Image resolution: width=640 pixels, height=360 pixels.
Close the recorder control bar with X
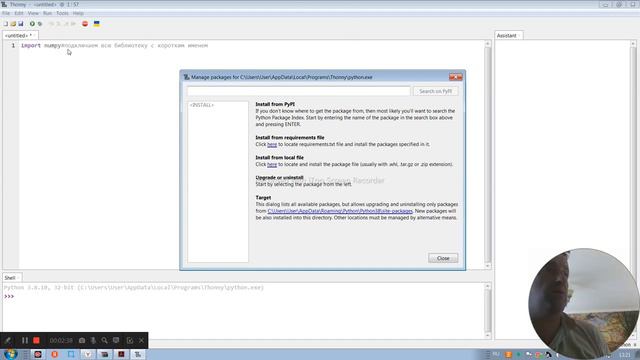coord(141,340)
